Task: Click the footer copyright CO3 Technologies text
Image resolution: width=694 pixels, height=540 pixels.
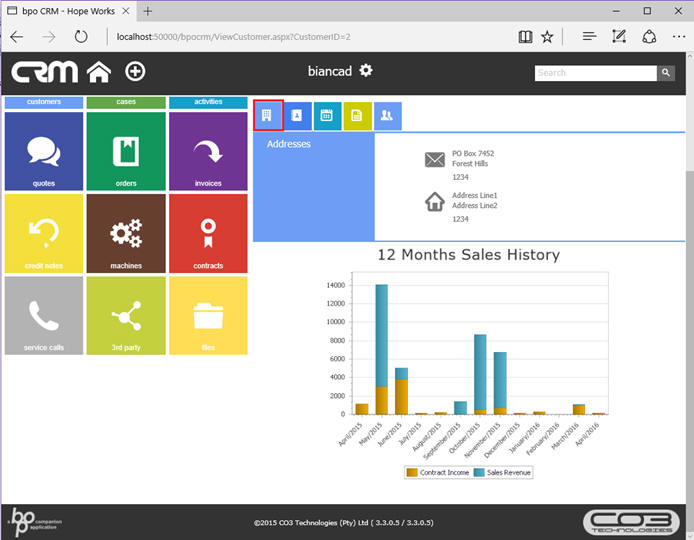Action: coord(343,523)
